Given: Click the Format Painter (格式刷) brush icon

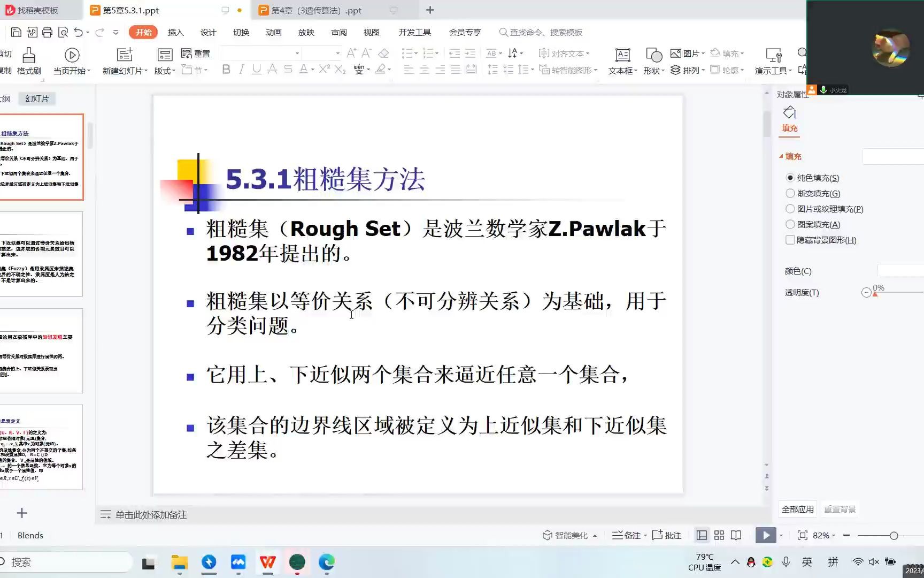Looking at the screenshot, I should point(29,55).
